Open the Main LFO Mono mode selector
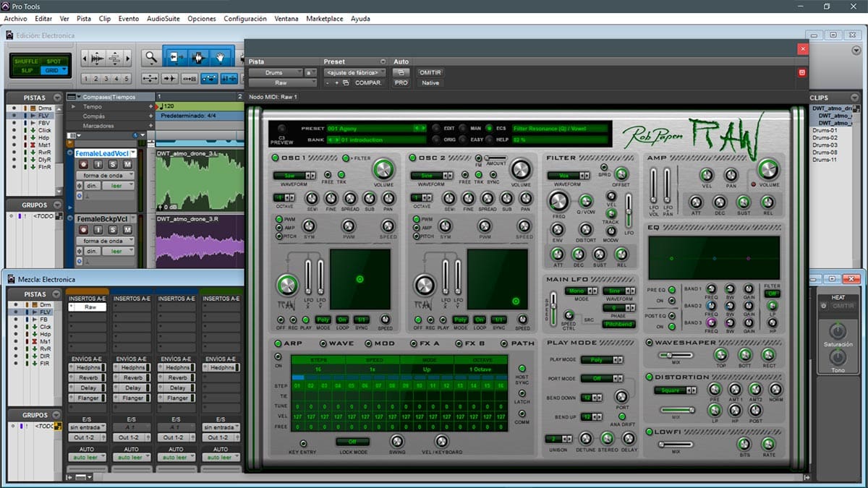The height and width of the screenshot is (488, 868). tap(580, 291)
